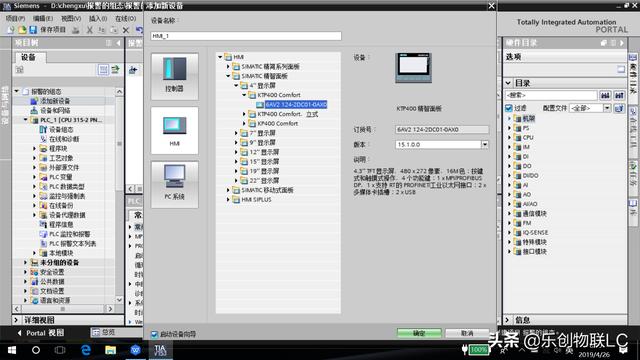Image resolution: width=640 pixels, height=360 pixels.
Task: Open File Explorer from taskbar
Action: 110,350
